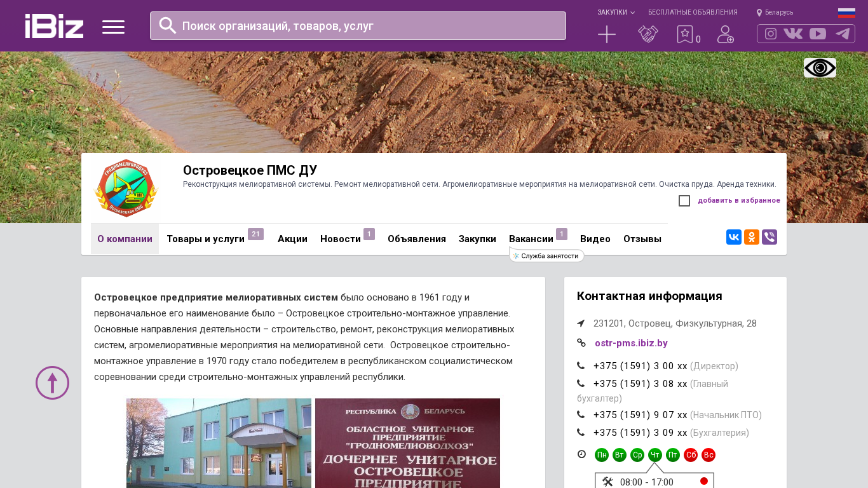Click the Служба занятости badge

[x=546, y=255]
